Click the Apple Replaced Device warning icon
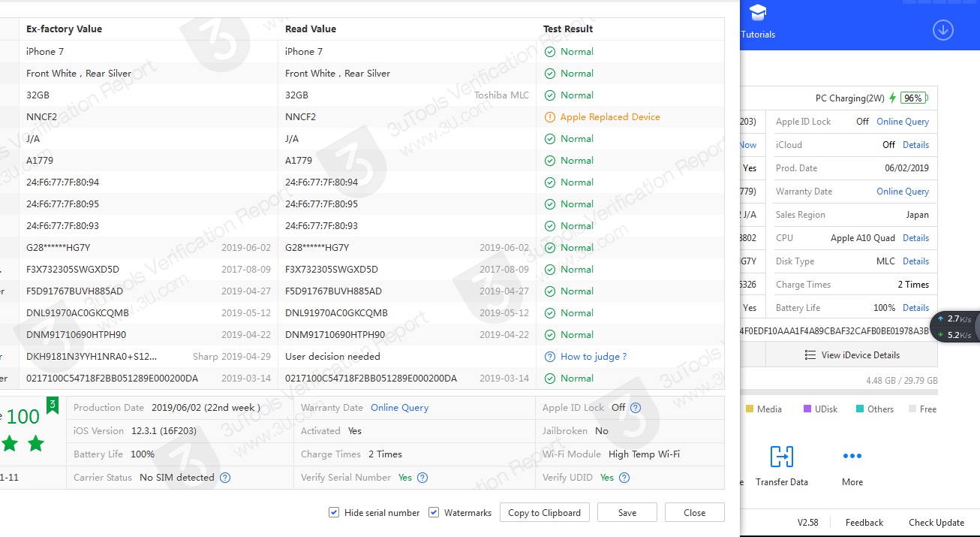Viewport: 980px width, 537px height. 550,117
